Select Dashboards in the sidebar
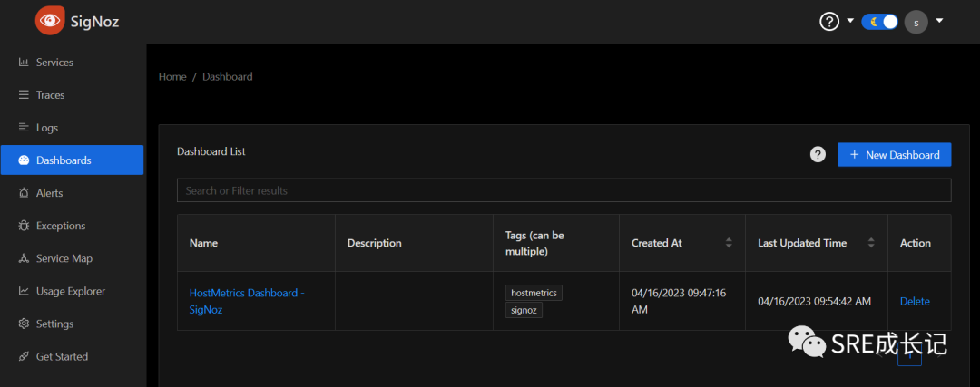This screenshot has height=387, width=980. pos(73,160)
